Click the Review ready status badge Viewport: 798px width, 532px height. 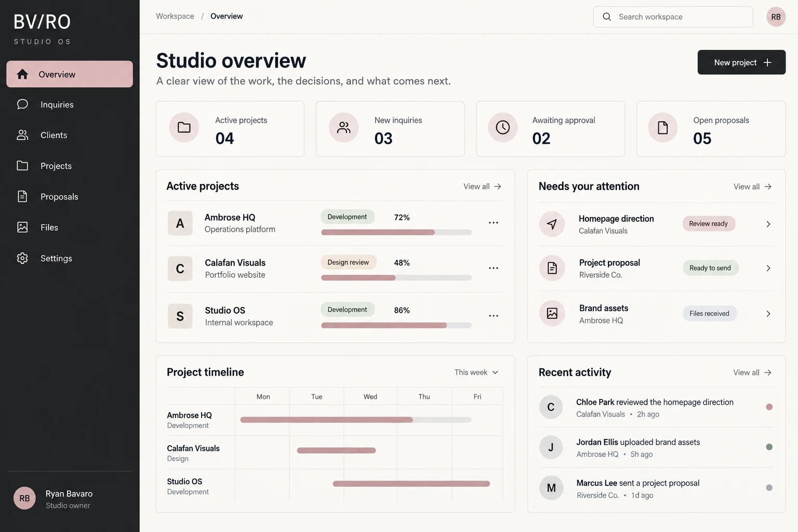point(709,223)
